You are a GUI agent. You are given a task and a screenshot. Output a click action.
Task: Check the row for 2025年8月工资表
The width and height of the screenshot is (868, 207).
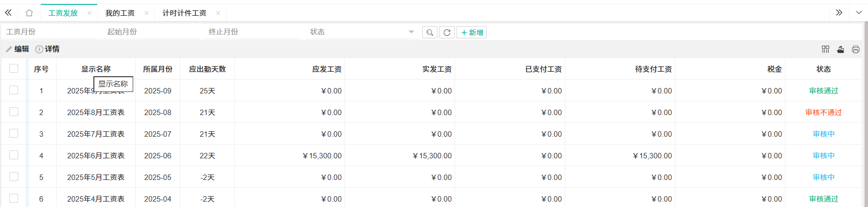click(x=14, y=112)
